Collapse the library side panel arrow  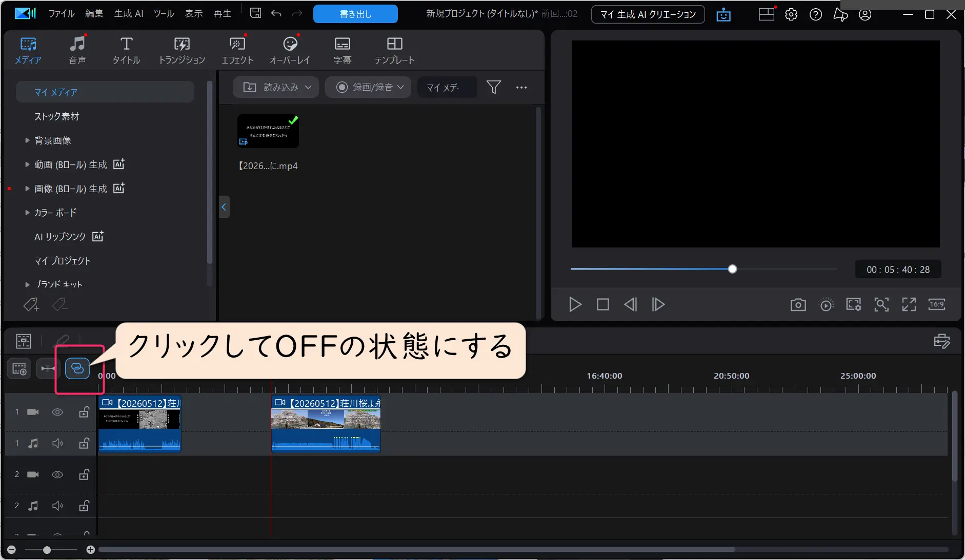[224, 207]
